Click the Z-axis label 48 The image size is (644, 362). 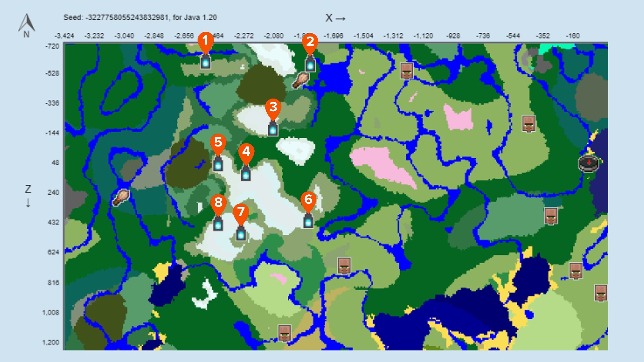click(55, 163)
